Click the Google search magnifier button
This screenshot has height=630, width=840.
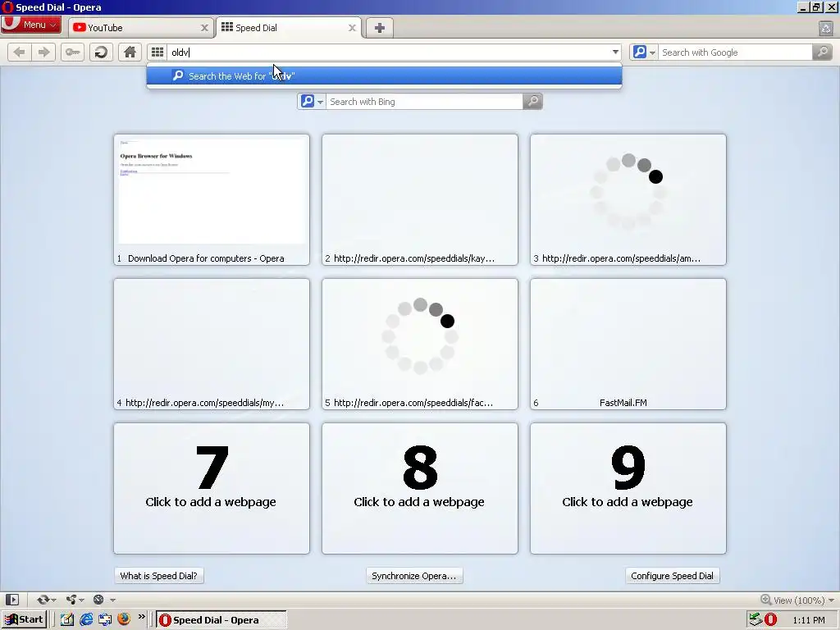[x=822, y=52]
